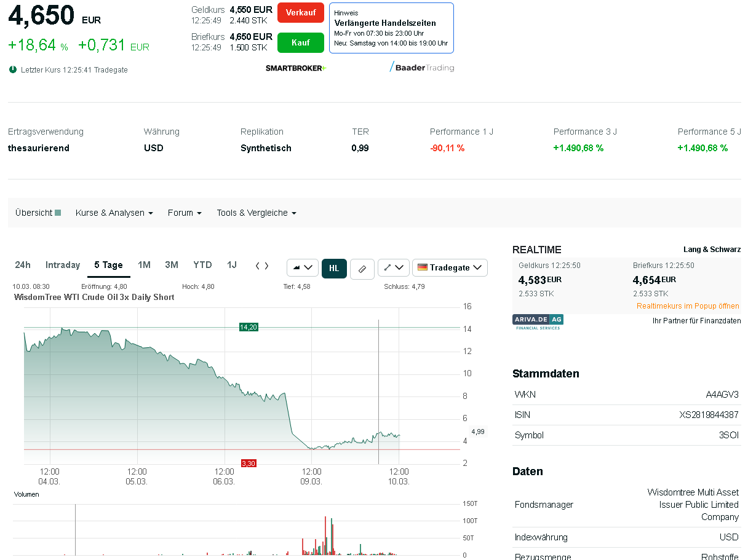748x560 pixels.
Task: Click the Lang & Schwarz label
Action: (712, 250)
